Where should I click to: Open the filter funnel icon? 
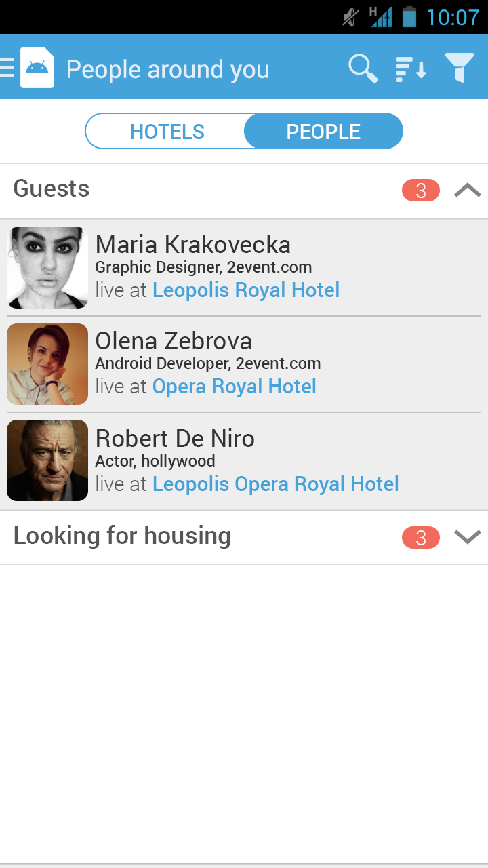pyautogui.click(x=460, y=68)
